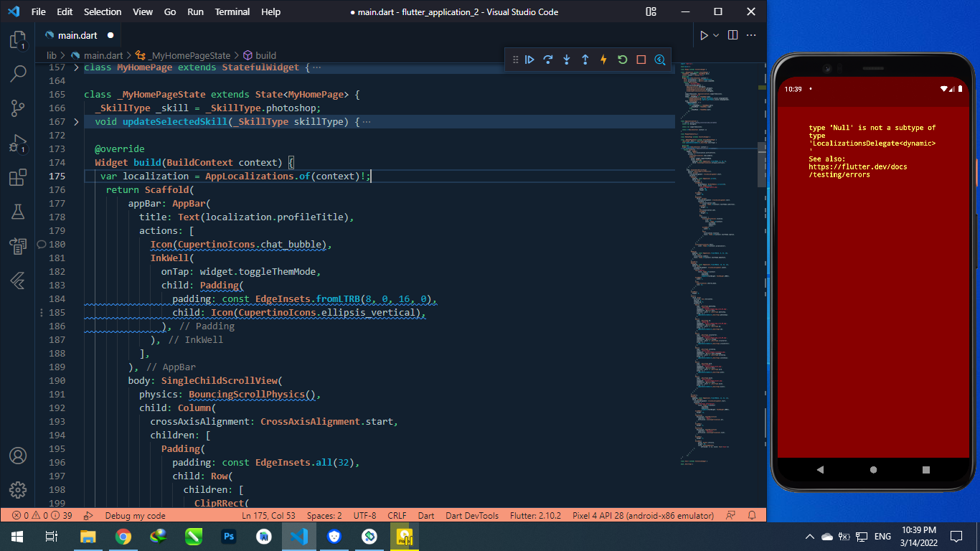The width and height of the screenshot is (980, 551).
Task: Open the Edit menu
Action: (x=65, y=11)
